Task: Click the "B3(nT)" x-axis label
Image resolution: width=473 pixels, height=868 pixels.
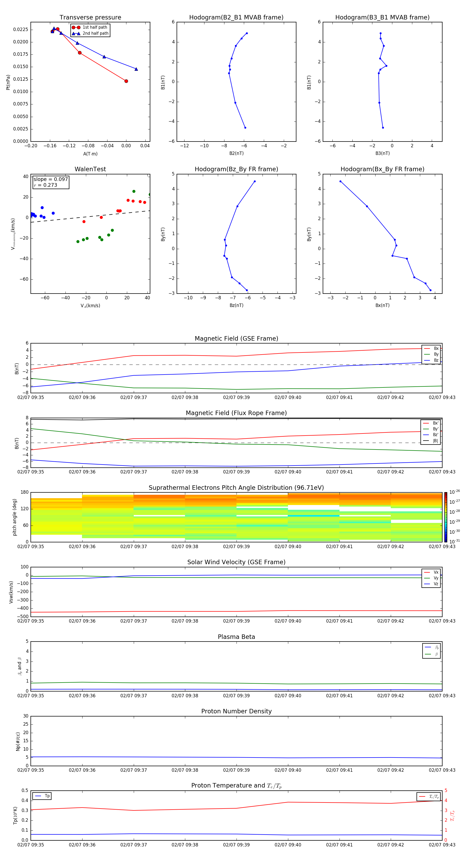Action: (382, 153)
